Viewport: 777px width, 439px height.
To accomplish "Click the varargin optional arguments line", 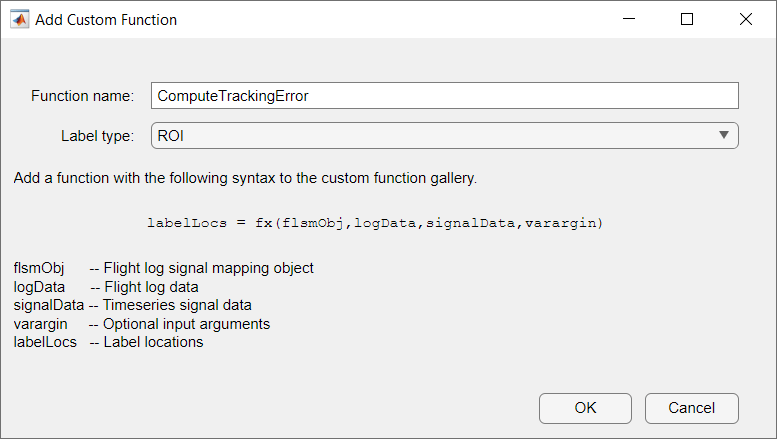I will pyautogui.click(x=142, y=324).
